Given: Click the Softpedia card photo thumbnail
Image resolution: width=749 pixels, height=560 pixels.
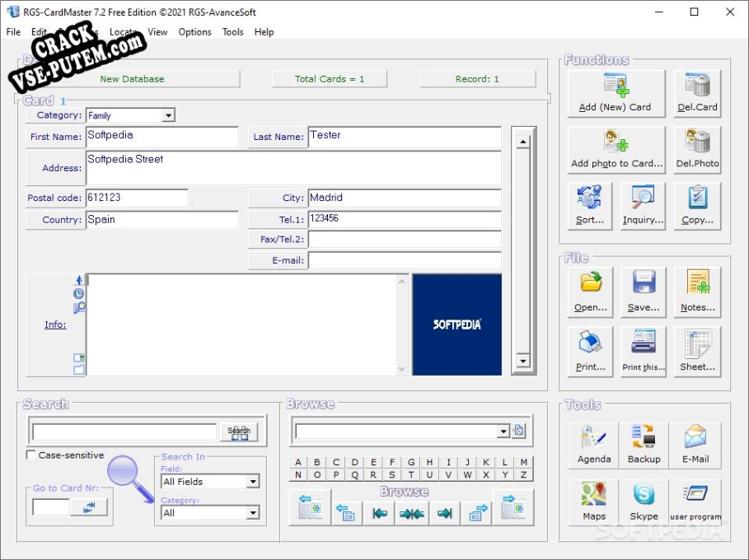Looking at the screenshot, I should tap(457, 324).
